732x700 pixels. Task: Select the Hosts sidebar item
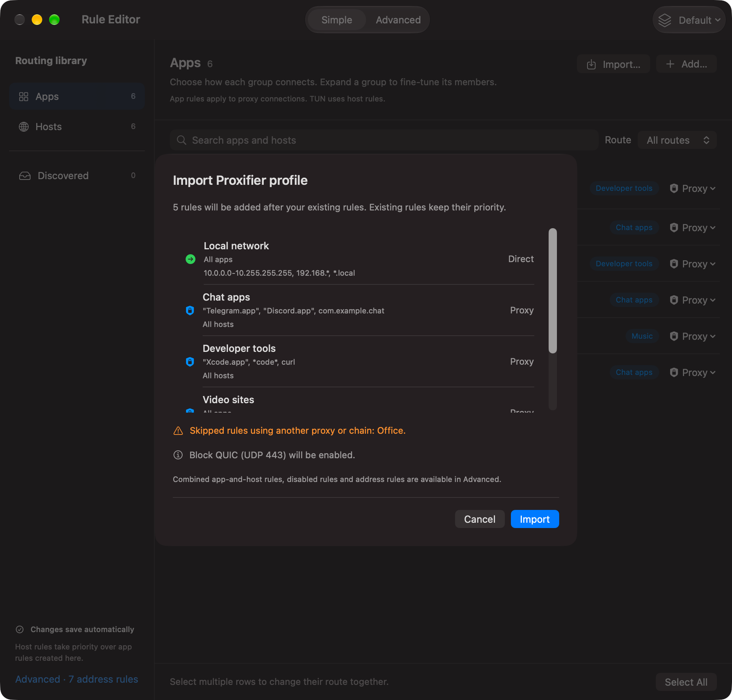77,127
